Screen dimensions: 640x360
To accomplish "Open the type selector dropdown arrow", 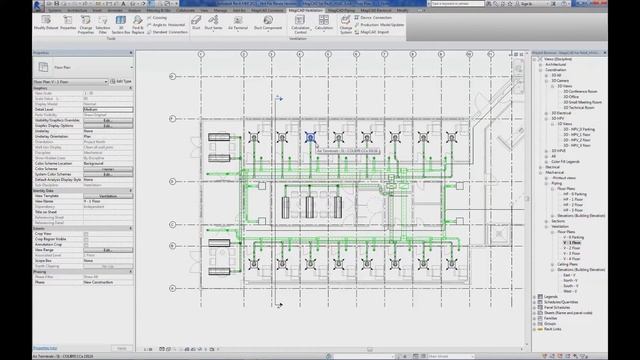I will (x=131, y=67).
